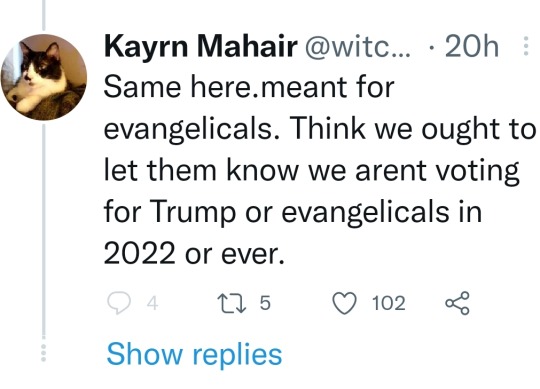The image size is (540, 389).
Task: Click the @witc... username handle
Action: [x=357, y=46]
